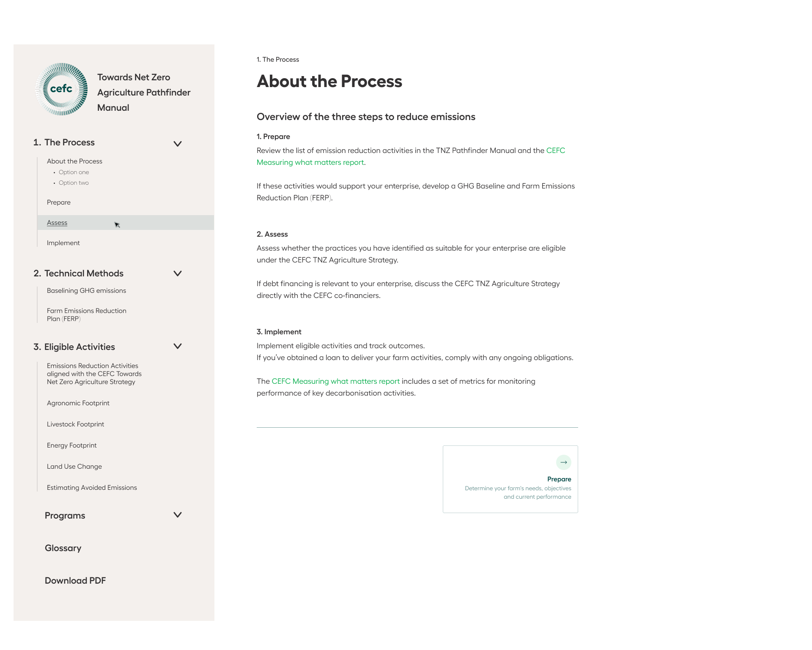Expand the Programs section chevron
The image size is (812, 650).
click(x=178, y=515)
